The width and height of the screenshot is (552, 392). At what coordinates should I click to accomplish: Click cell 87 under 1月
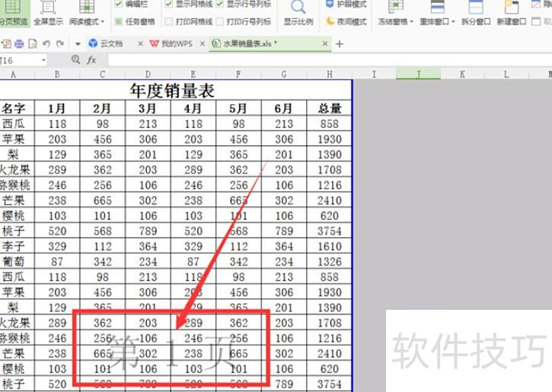57,261
